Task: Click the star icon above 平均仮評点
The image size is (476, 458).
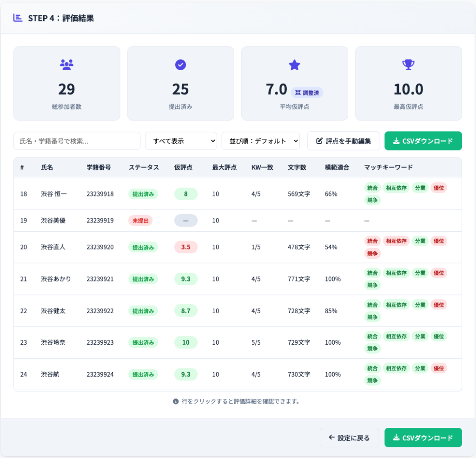Action: [x=294, y=65]
